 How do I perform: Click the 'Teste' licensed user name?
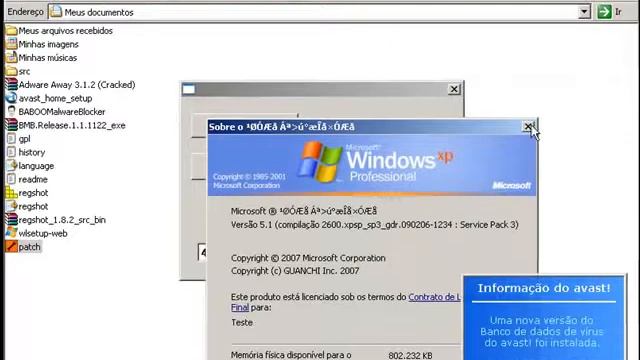[242, 322]
